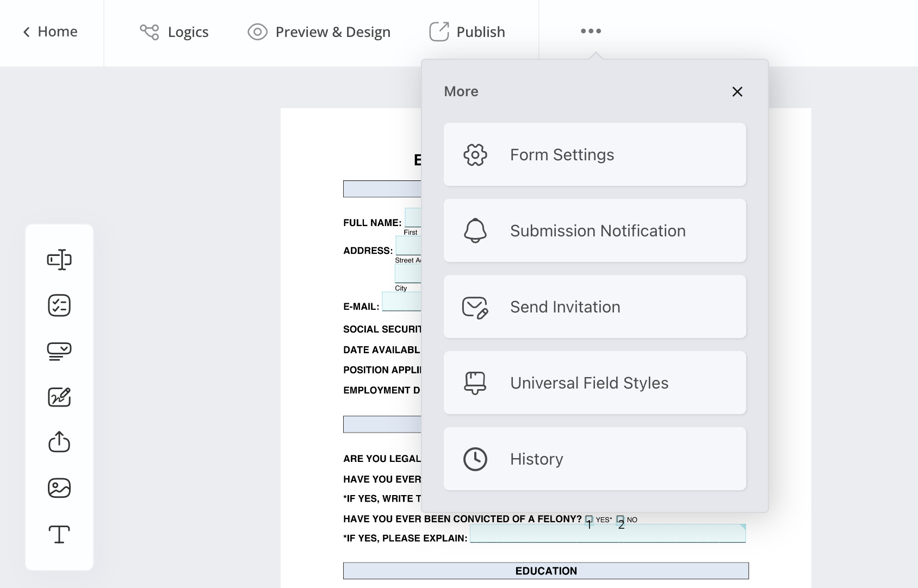
Task: Open Universal Field Styles
Action: [x=594, y=383]
